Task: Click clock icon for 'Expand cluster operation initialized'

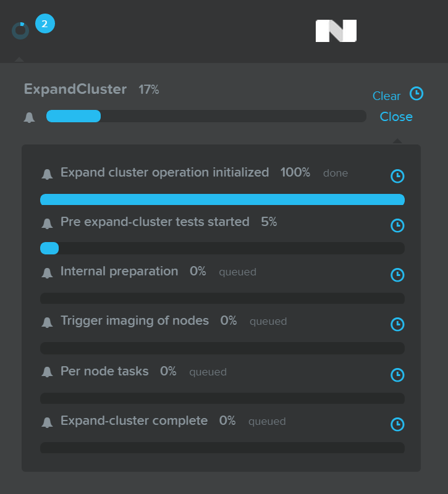Action: coord(397,176)
